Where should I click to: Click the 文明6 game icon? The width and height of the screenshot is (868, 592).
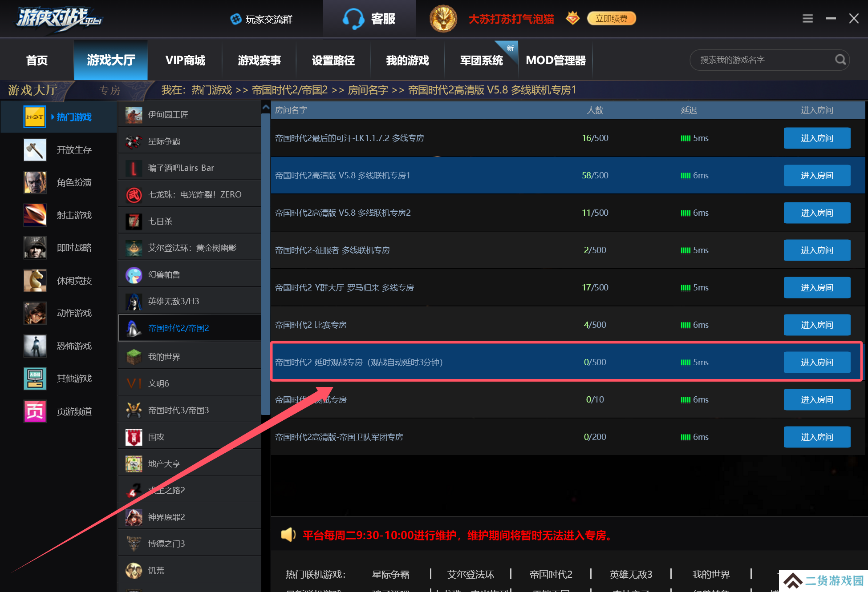coord(134,383)
